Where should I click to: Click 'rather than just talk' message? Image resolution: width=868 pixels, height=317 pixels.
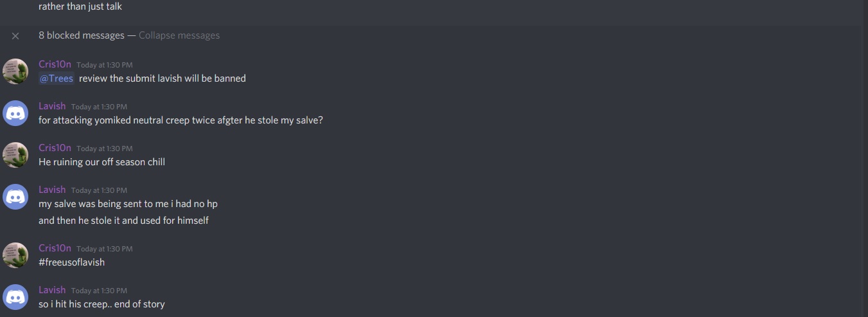click(x=80, y=6)
